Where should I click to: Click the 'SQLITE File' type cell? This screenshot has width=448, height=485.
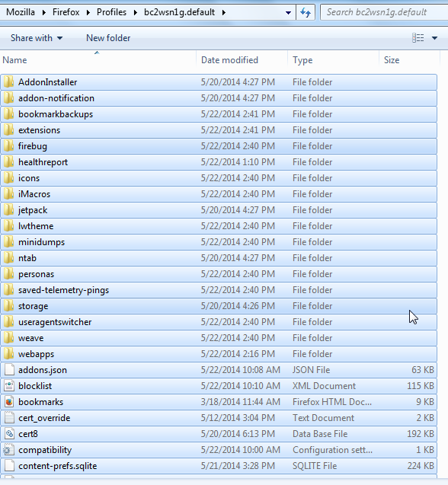point(315,466)
